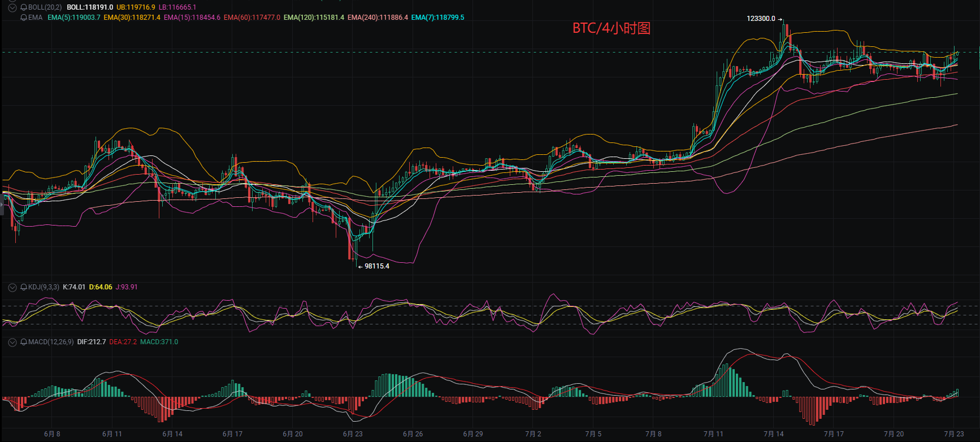
Task: Select DIF:212.7 MACD value
Action: [92, 342]
